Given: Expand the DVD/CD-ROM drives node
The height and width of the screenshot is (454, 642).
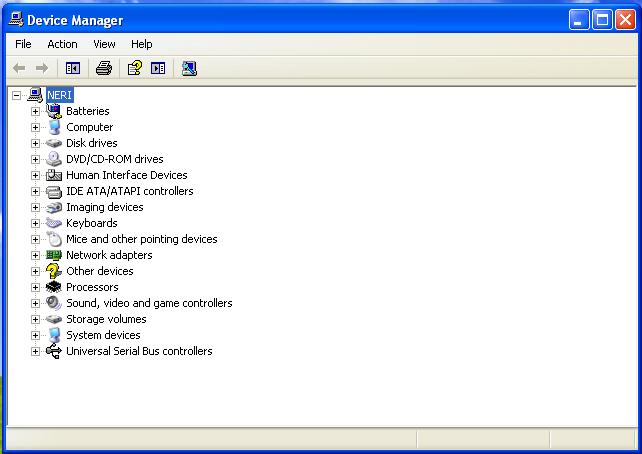Looking at the screenshot, I should pos(35,159).
